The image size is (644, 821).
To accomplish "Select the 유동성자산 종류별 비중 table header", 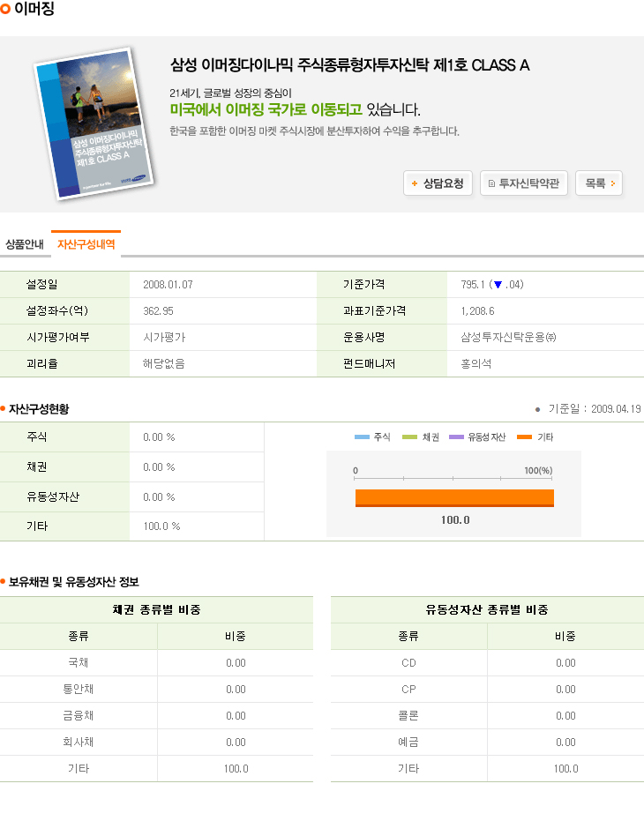I will [486, 610].
